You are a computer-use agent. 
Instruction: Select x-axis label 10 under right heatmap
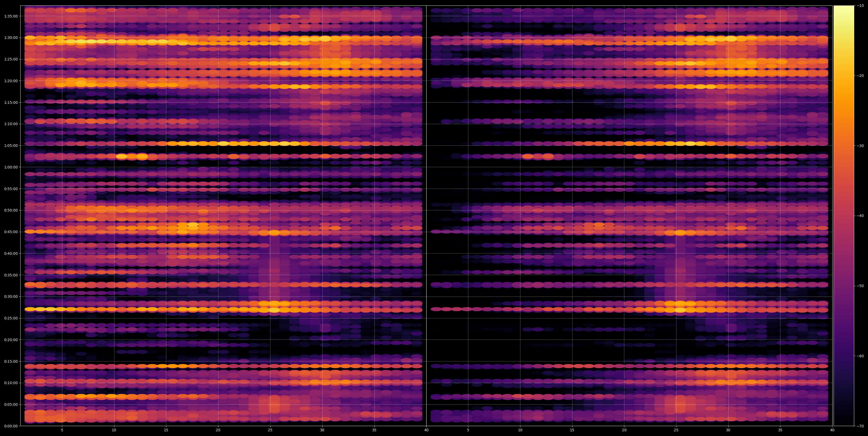520,430
